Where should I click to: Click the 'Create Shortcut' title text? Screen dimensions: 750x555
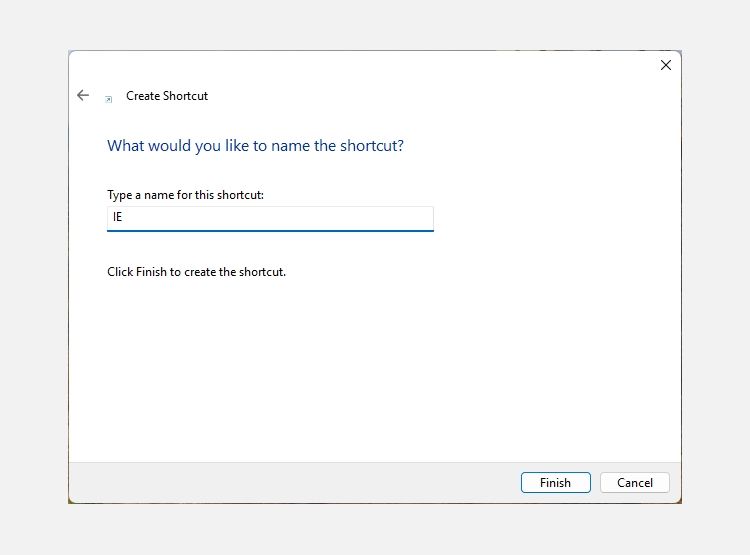point(167,96)
